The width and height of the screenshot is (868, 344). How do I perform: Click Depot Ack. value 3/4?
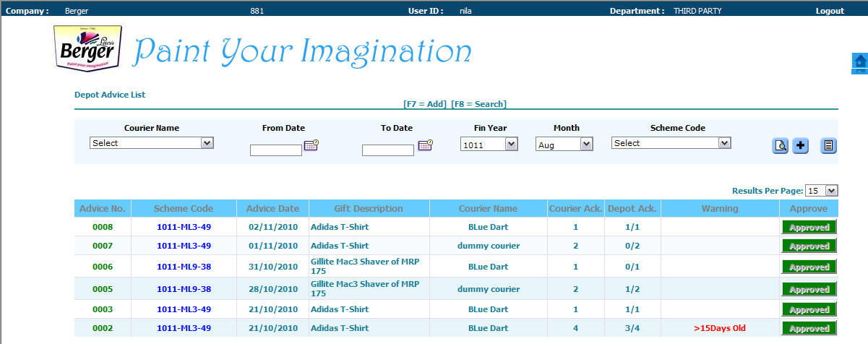tap(632, 328)
